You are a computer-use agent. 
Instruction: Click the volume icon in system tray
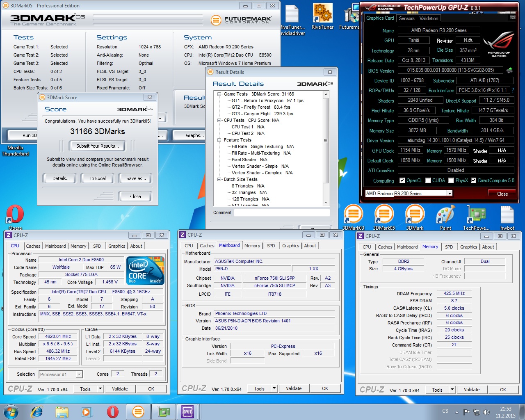click(486, 412)
